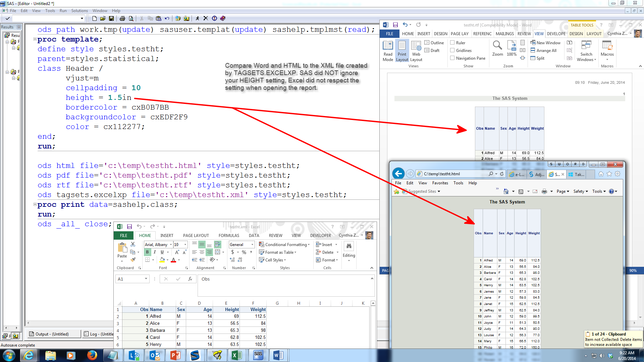Open the Solutions menu in SAS
Image resolution: width=644 pixels, height=362 pixels.
(x=79, y=11)
